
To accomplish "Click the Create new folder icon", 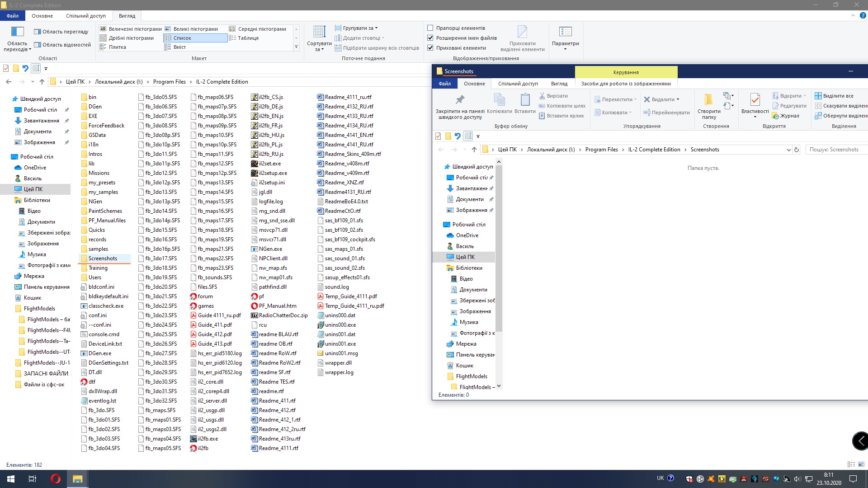I will pos(708,100).
